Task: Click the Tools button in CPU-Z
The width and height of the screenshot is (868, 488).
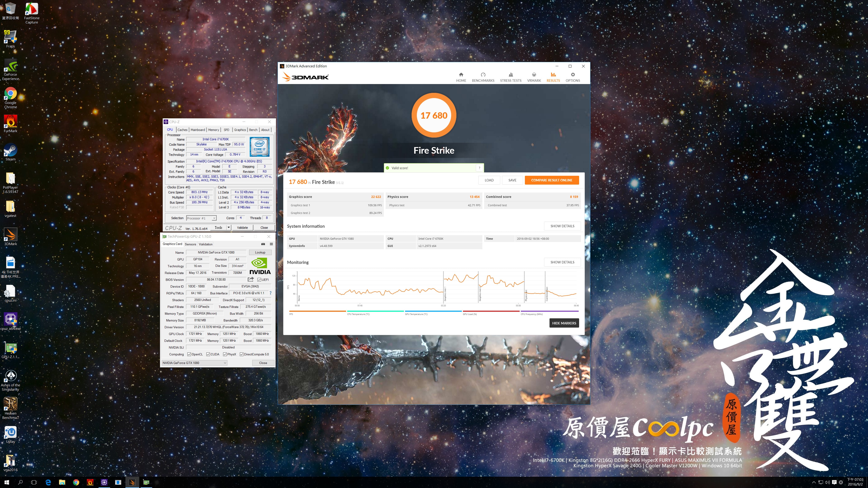Action: point(218,227)
